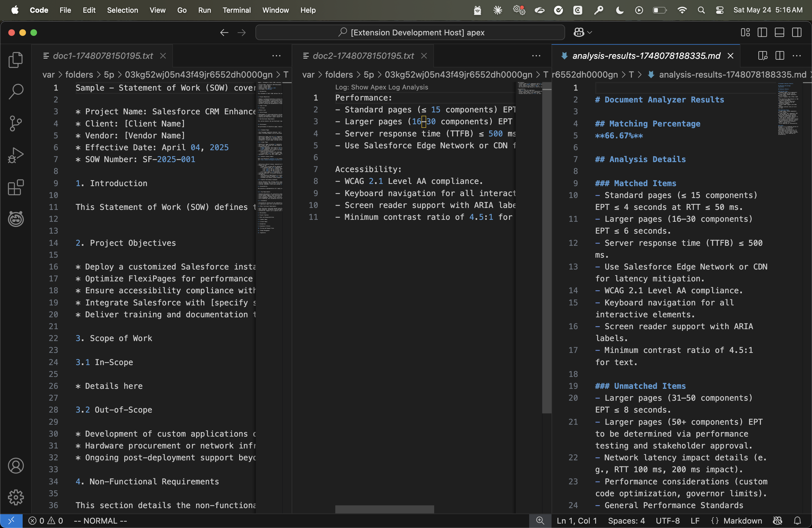This screenshot has width=812, height=528.
Task: Switch to doc1-1748078150195.txt tab
Action: (102, 56)
